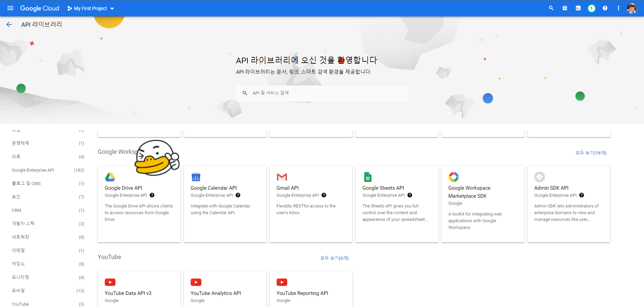
Task: Activate Cloud Shell terminal icon
Action: 578,8
